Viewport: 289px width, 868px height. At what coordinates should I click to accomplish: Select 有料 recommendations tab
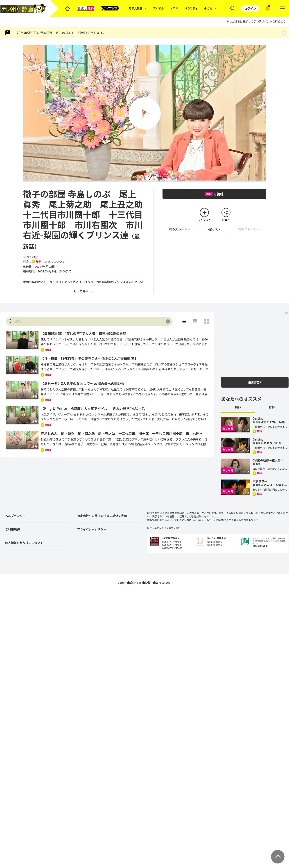[x=271, y=407]
